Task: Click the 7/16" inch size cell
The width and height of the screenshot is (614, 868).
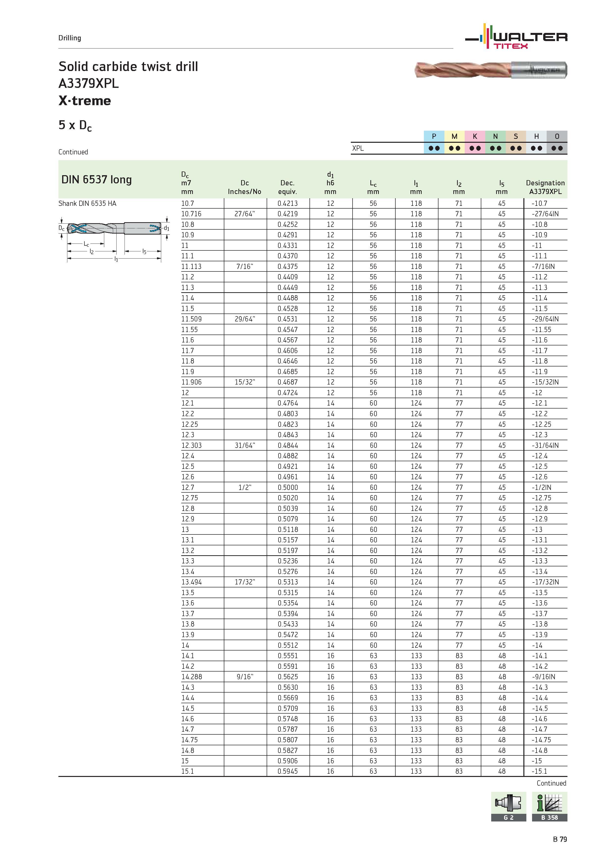Action: tap(245, 266)
